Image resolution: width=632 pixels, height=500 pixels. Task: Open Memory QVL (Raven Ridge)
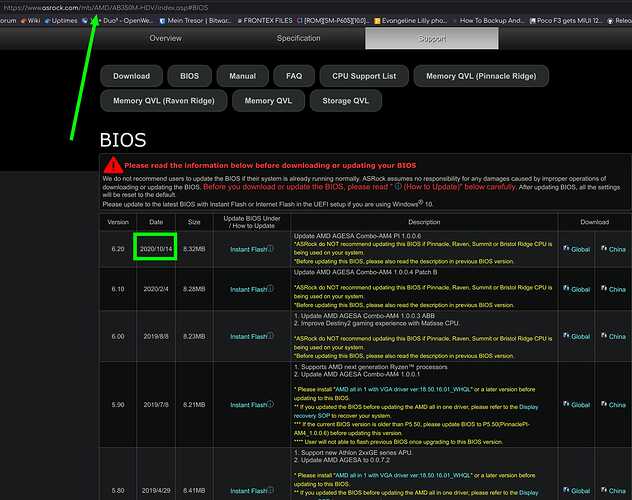(x=164, y=101)
